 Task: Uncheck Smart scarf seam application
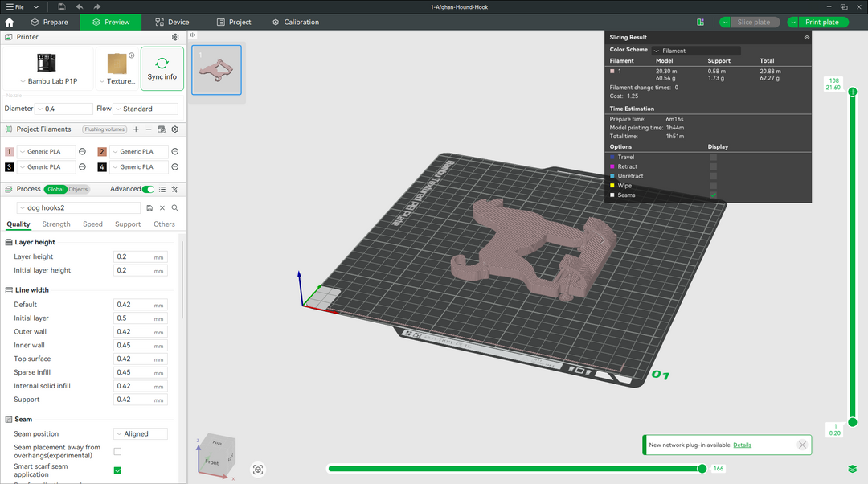(x=117, y=470)
